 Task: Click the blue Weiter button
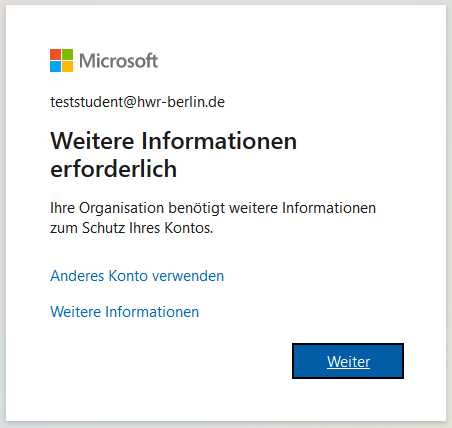[x=348, y=361]
